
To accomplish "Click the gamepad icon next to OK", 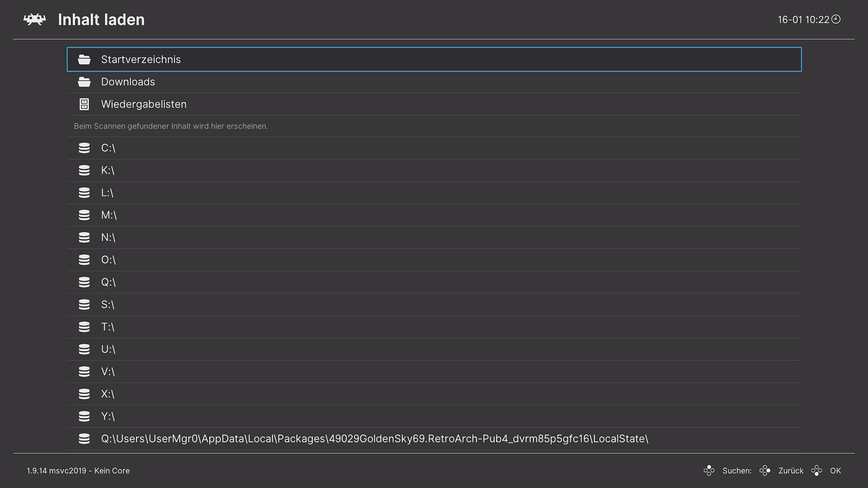I will pos(816,471).
